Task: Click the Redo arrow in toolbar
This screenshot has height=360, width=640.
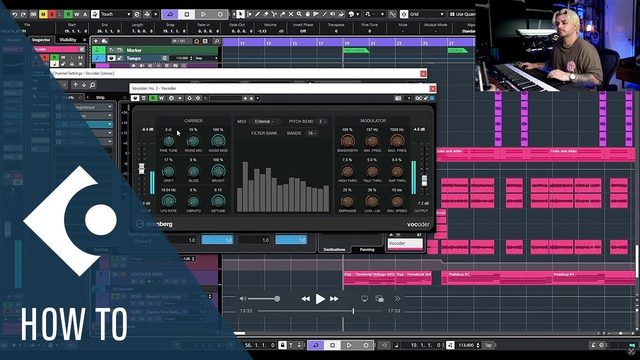Action: 23,14
